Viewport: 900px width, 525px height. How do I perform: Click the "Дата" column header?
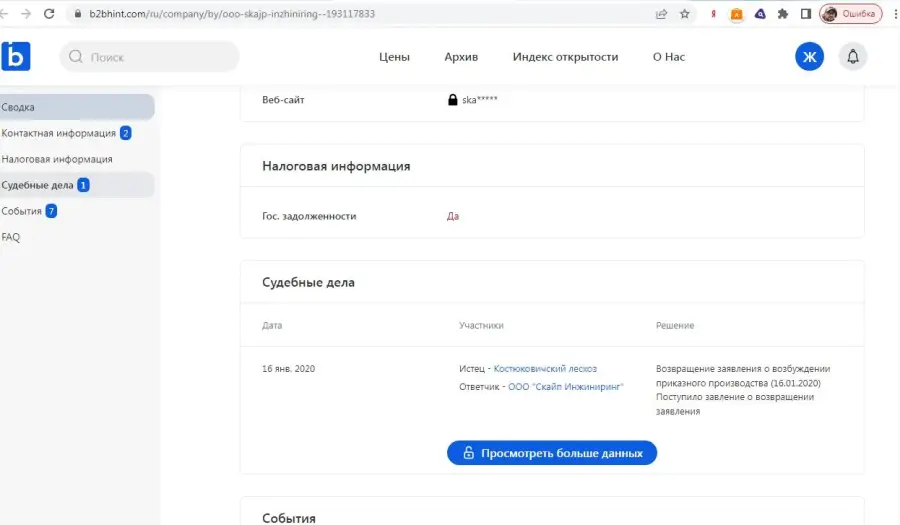pos(272,325)
